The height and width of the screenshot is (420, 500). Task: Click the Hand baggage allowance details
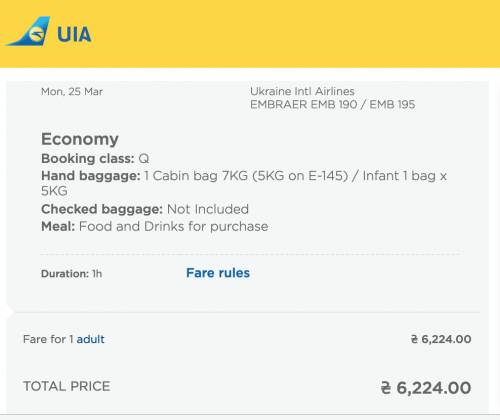pos(244,183)
